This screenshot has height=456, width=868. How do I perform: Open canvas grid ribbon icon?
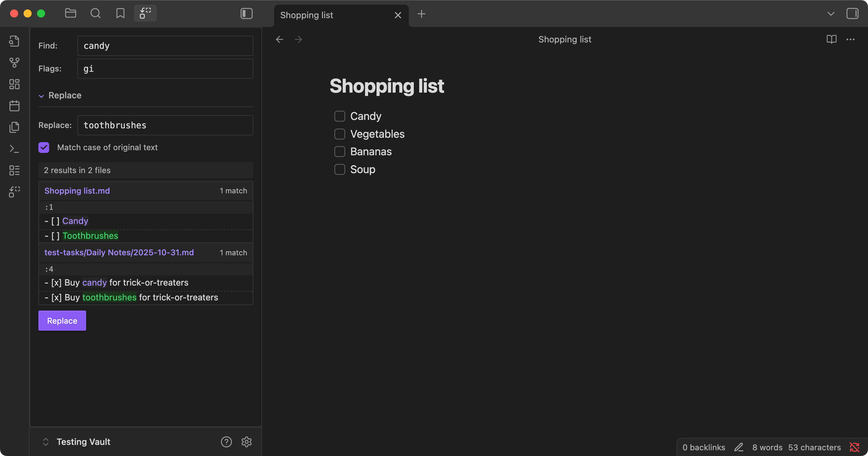[14, 84]
